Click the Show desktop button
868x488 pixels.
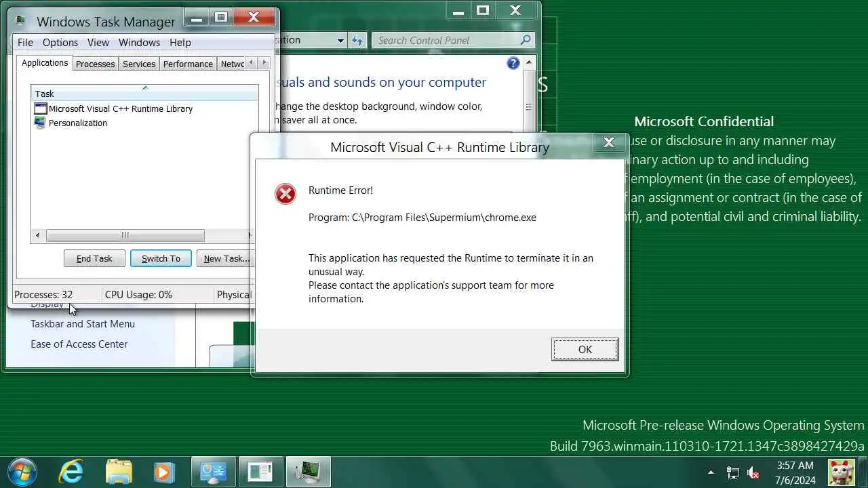coord(863,472)
